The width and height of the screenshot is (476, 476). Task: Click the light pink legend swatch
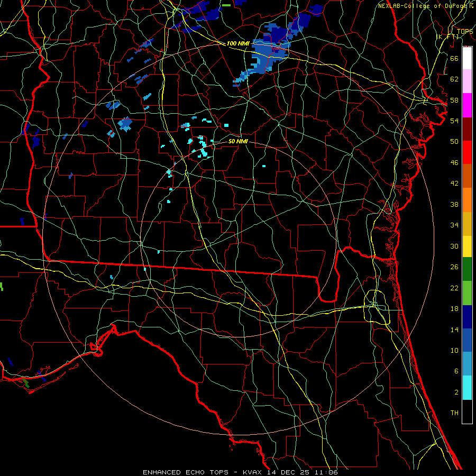click(x=467, y=81)
